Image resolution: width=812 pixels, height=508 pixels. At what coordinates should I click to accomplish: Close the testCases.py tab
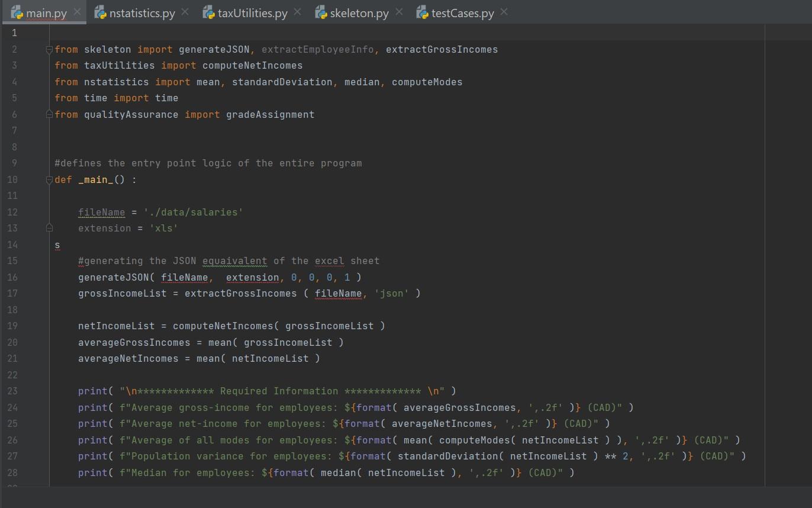tap(504, 12)
